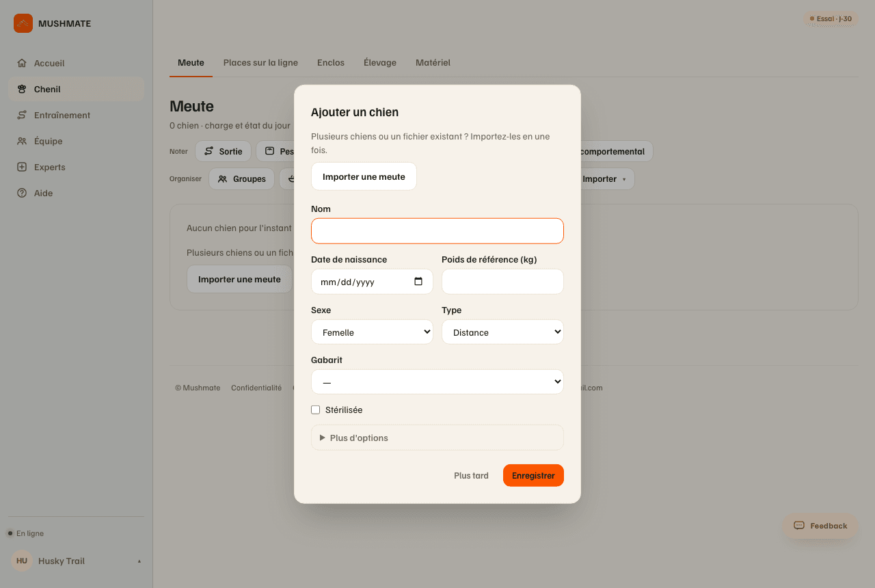The image size is (875, 588).
Task: Click the Équipe people icon
Action: pos(22,141)
